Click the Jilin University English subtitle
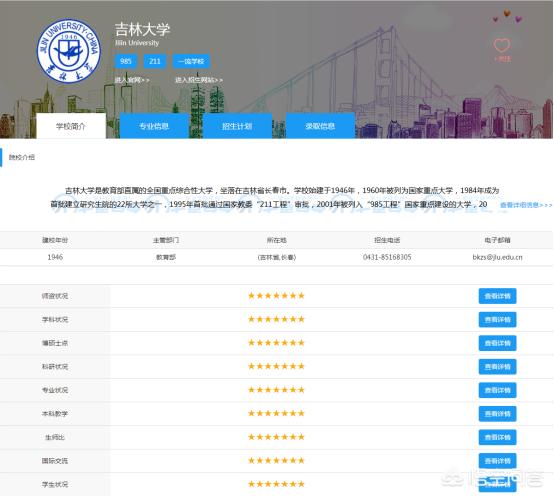The height and width of the screenshot is (497, 554). [137, 43]
